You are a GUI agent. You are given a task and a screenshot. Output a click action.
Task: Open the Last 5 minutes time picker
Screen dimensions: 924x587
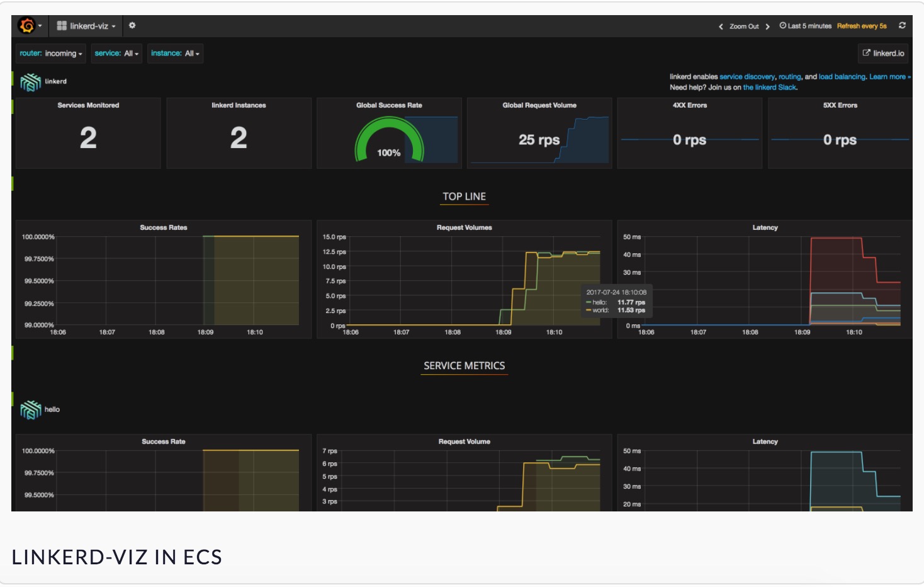806,26
